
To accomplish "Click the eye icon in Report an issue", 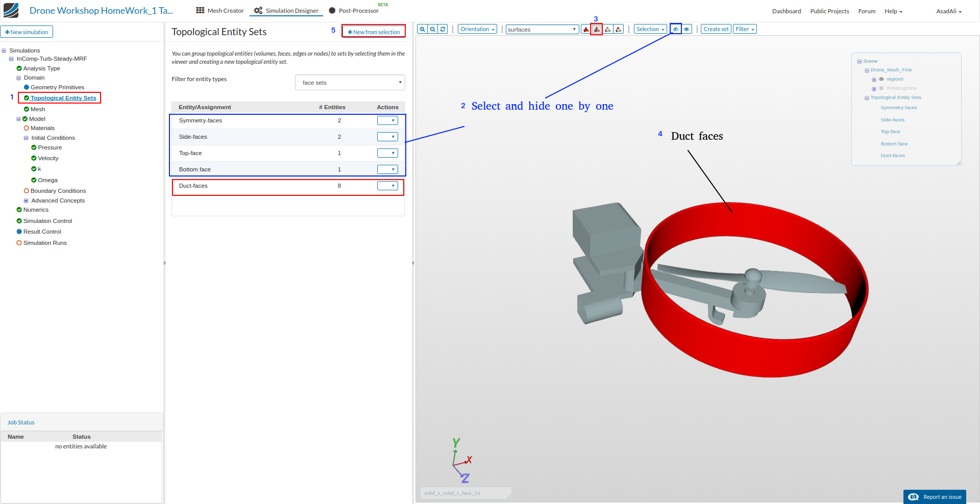I will 914,497.
